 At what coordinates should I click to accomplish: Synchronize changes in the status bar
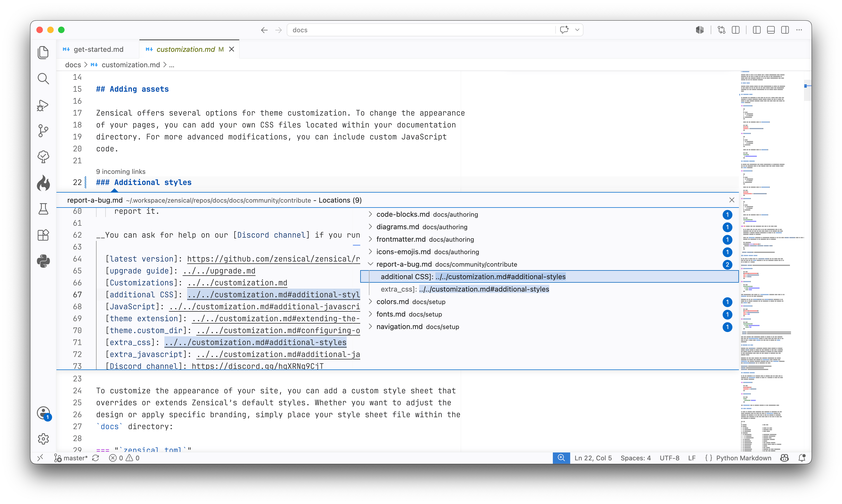96,458
